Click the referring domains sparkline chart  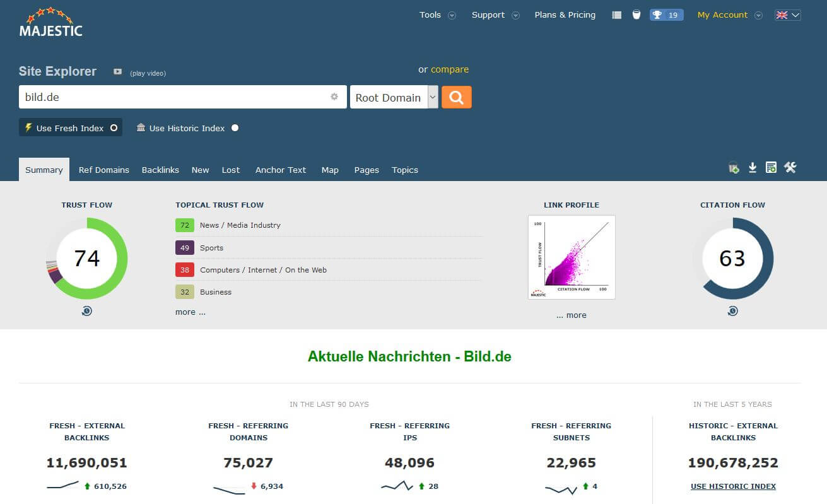pyautogui.click(x=230, y=489)
